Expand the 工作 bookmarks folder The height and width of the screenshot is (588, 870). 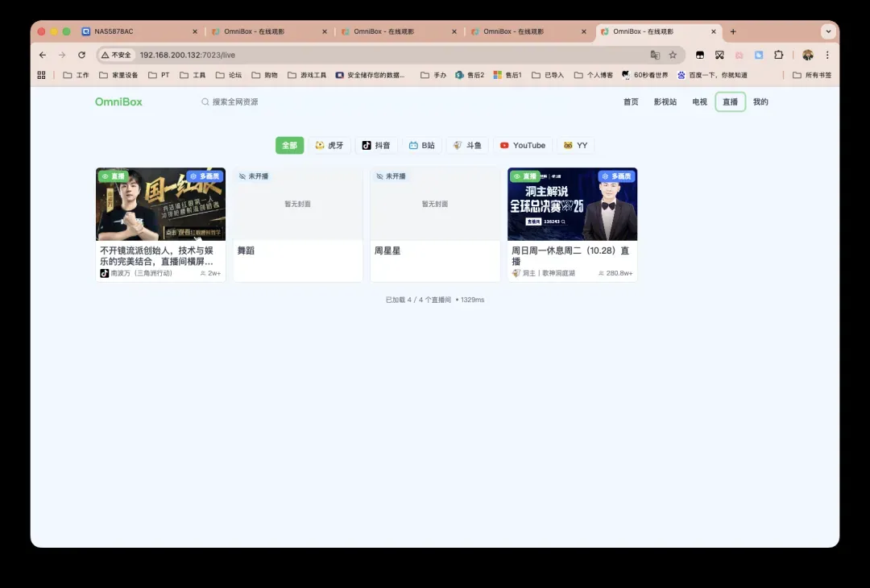[76, 75]
